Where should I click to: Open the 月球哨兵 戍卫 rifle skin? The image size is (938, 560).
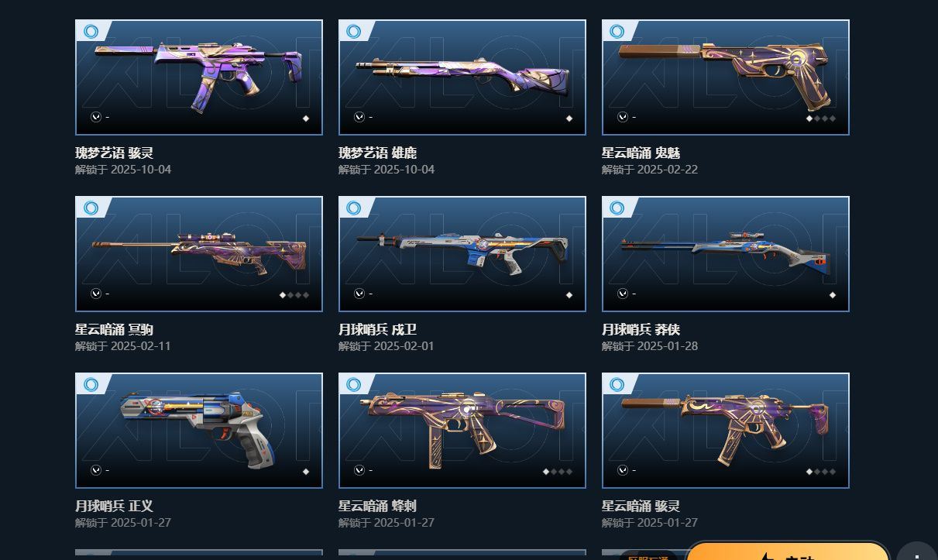(462, 254)
